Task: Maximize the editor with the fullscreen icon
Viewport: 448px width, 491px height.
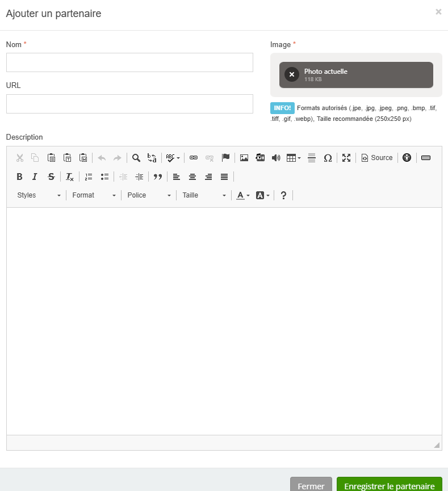Action: pyautogui.click(x=346, y=158)
